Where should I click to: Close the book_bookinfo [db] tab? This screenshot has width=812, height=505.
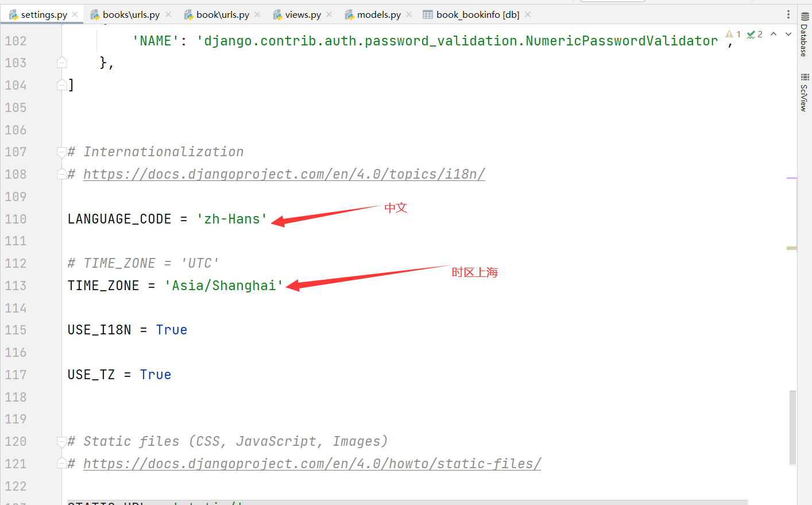click(x=528, y=14)
